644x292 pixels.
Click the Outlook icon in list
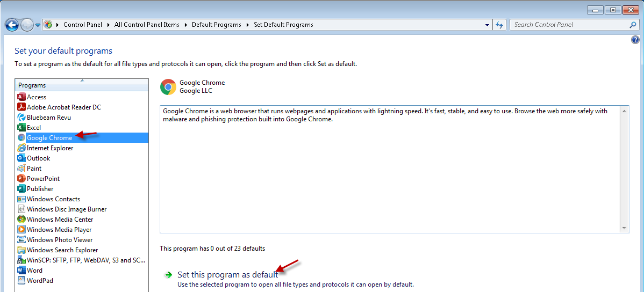point(22,158)
